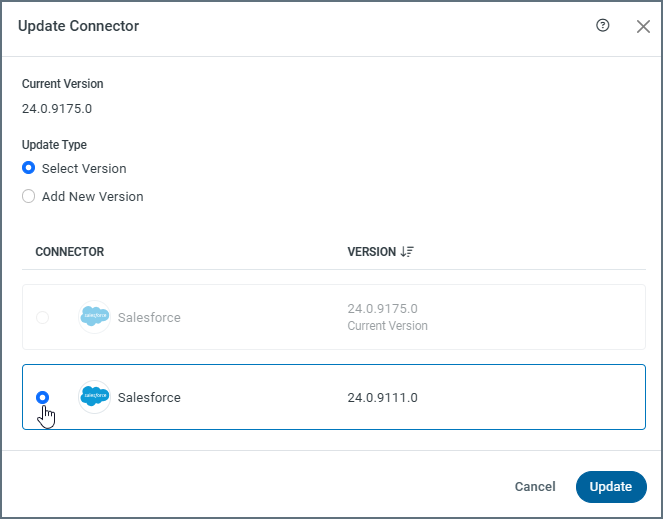Screen dimensions: 663x519
Task: Close the Update Connector dialog
Action: [x=643, y=27]
